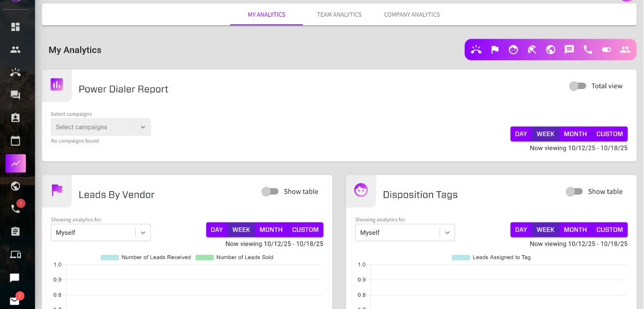
Task: Select MONTH range in Disposition Tags
Action: (575, 229)
